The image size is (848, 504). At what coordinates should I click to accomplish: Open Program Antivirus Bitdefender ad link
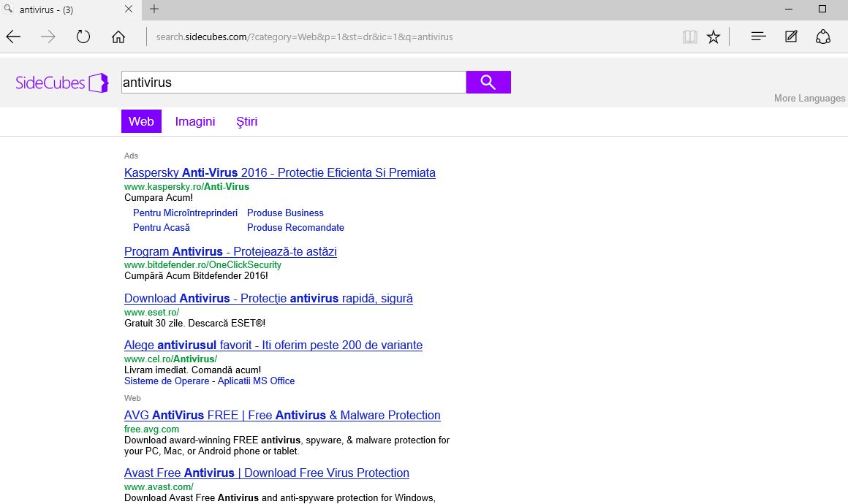(230, 252)
